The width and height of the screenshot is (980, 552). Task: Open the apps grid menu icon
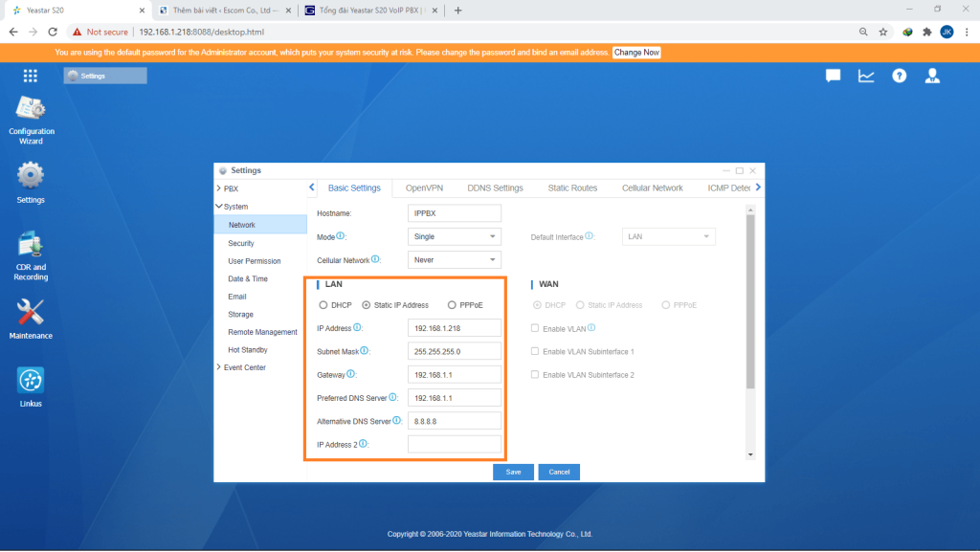pos(30,76)
